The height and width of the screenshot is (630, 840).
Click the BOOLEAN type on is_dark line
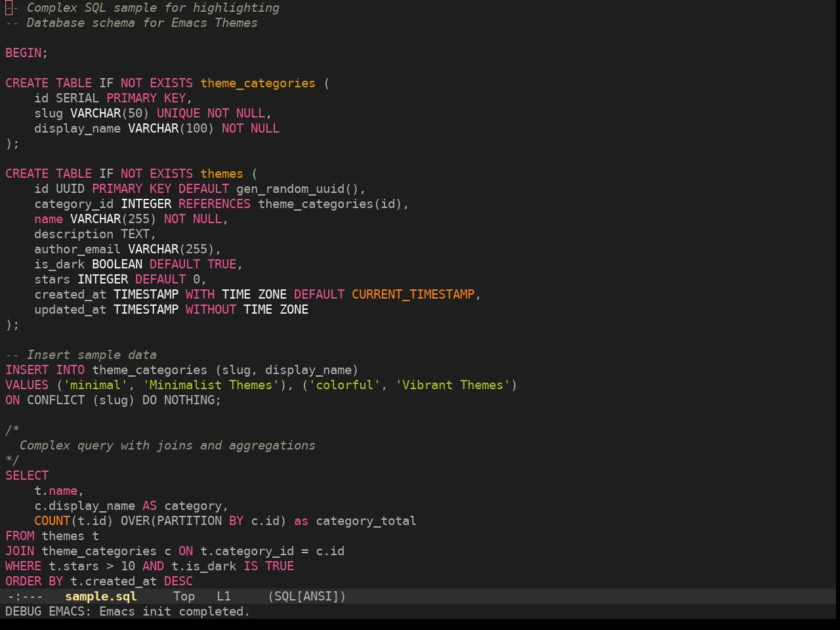[x=117, y=264]
